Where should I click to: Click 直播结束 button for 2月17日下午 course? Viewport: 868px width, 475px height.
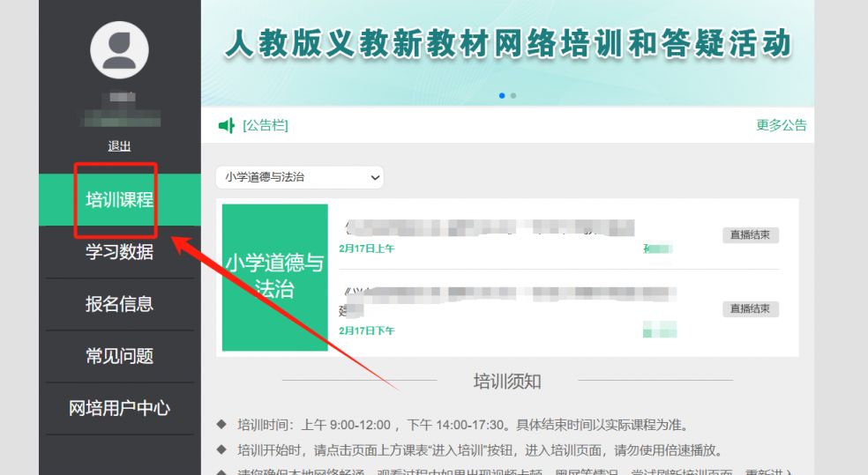pos(750,308)
